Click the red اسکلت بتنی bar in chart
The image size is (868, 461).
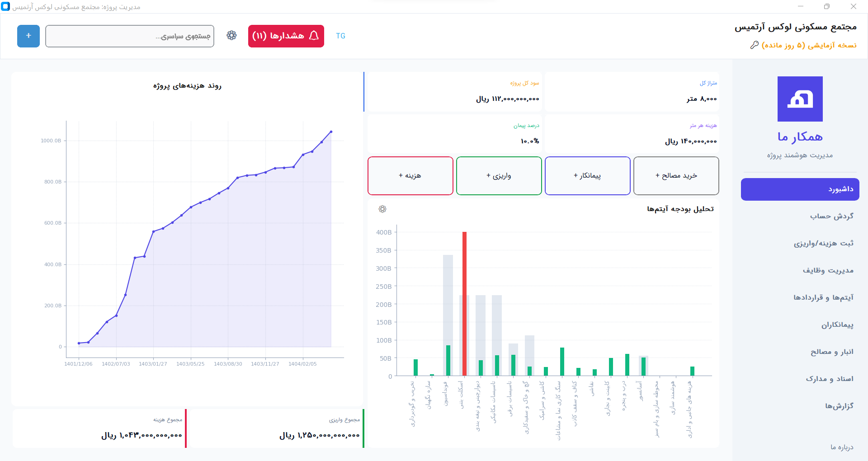pos(464,303)
